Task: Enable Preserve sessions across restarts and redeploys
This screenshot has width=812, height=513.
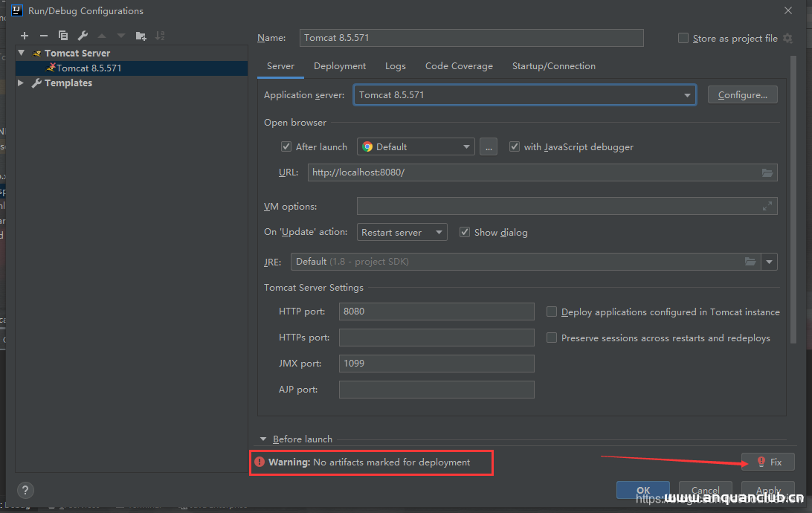Action: tap(552, 338)
